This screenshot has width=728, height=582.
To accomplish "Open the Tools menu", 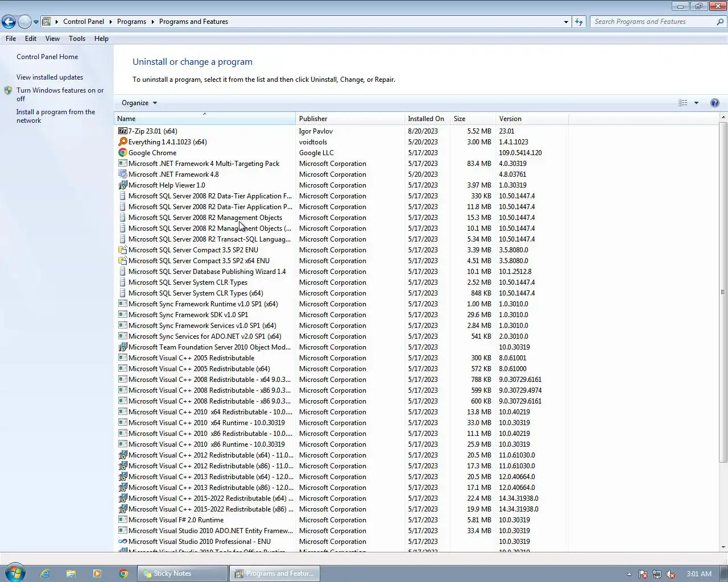I will 77,39.
